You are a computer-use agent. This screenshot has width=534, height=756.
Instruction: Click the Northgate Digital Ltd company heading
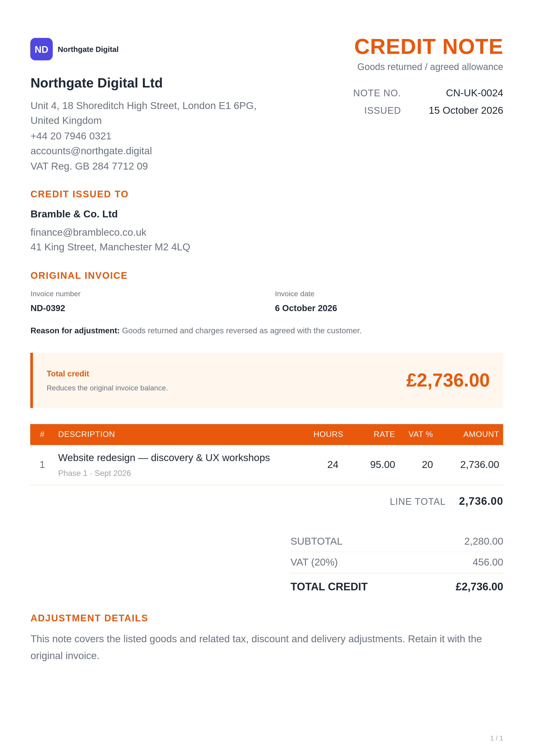96,83
